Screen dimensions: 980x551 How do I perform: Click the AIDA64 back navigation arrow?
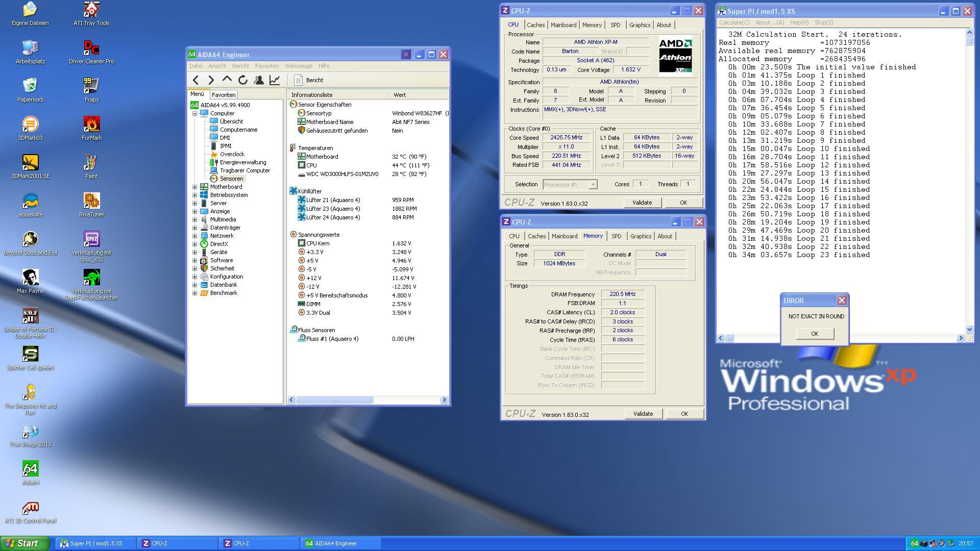(x=195, y=80)
